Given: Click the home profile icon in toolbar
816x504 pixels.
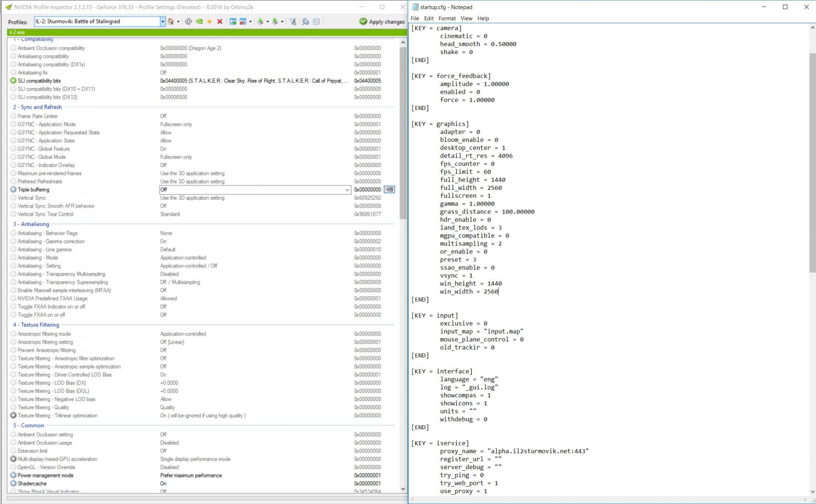Looking at the screenshot, I should pos(170,22).
